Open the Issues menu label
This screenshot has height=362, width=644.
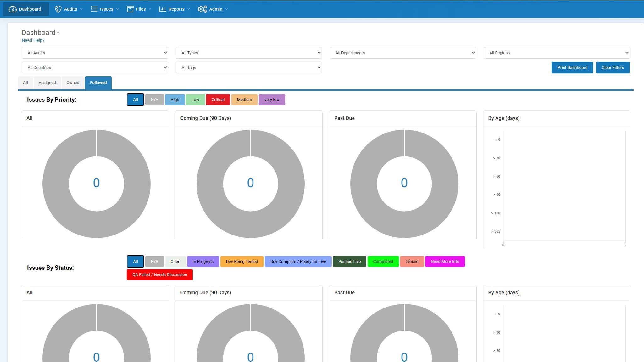point(106,9)
